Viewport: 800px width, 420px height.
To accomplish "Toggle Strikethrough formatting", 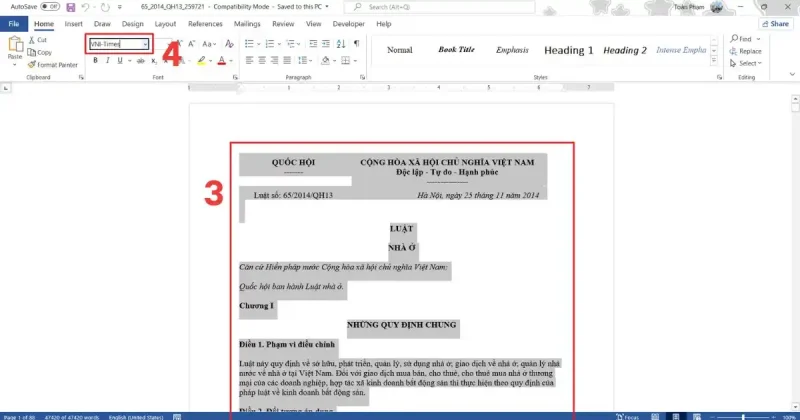I will tap(140, 61).
